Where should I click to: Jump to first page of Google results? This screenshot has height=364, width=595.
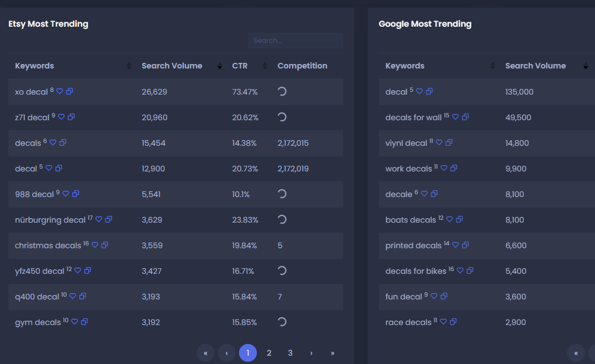coord(576,353)
